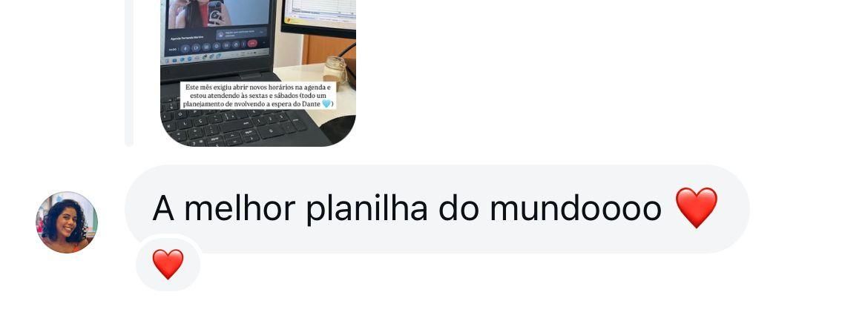Click the camera button in the video call bar
Viewport: 868px width, 318px height.
coord(195,47)
